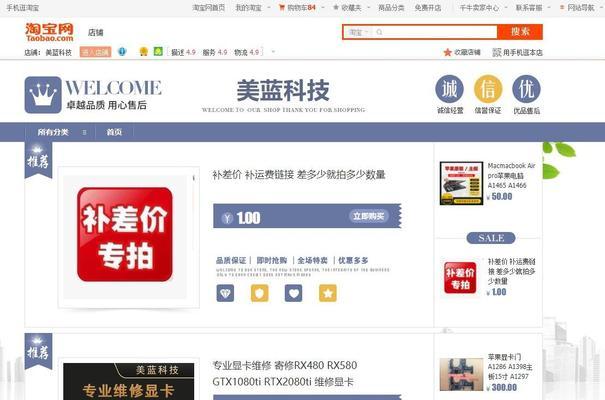Click the 收藏店铺 link
The image size is (605, 400).
click(467, 52)
